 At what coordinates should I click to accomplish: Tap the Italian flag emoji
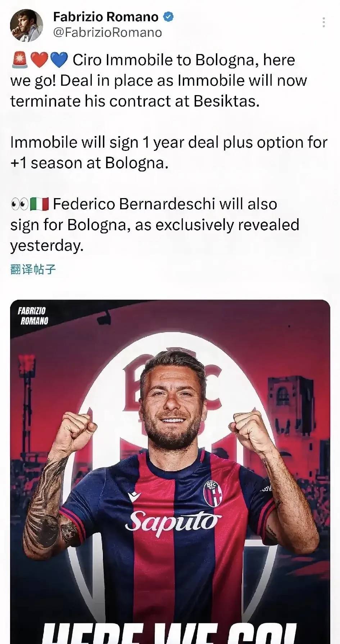pos(39,204)
